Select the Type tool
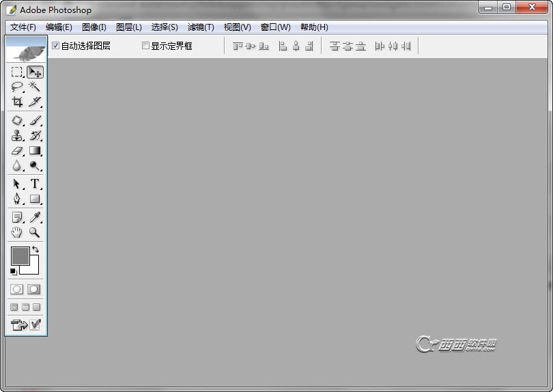The width and height of the screenshot is (553, 392). pos(35,184)
